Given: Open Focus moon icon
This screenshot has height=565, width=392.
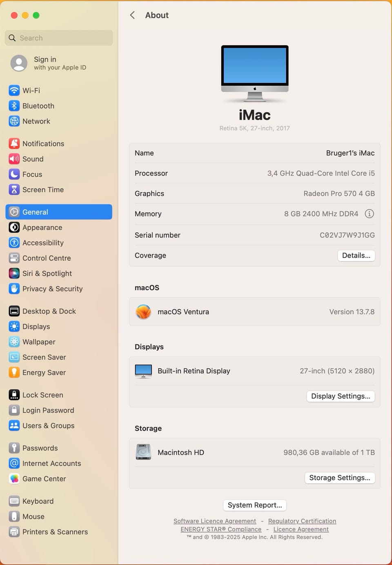Looking at the screenshot, I should pos(14,174).
